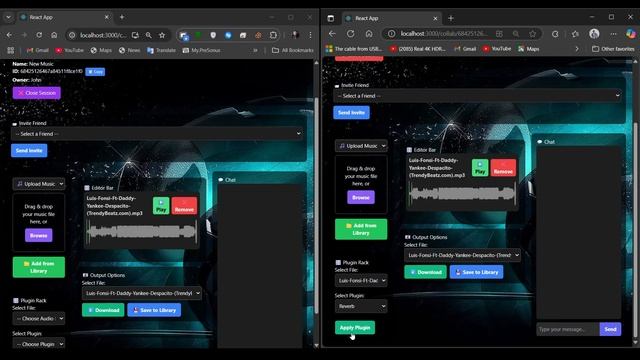640x360 pixels.
Task: Click the track waveform in the right window
Action: [462, 193]
